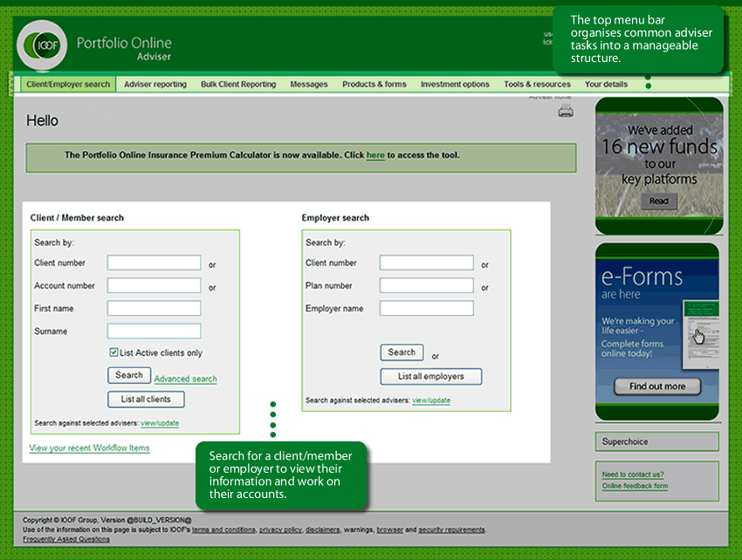Click List all employers button
Screen dimensions: 742x560
coord(431,377)
